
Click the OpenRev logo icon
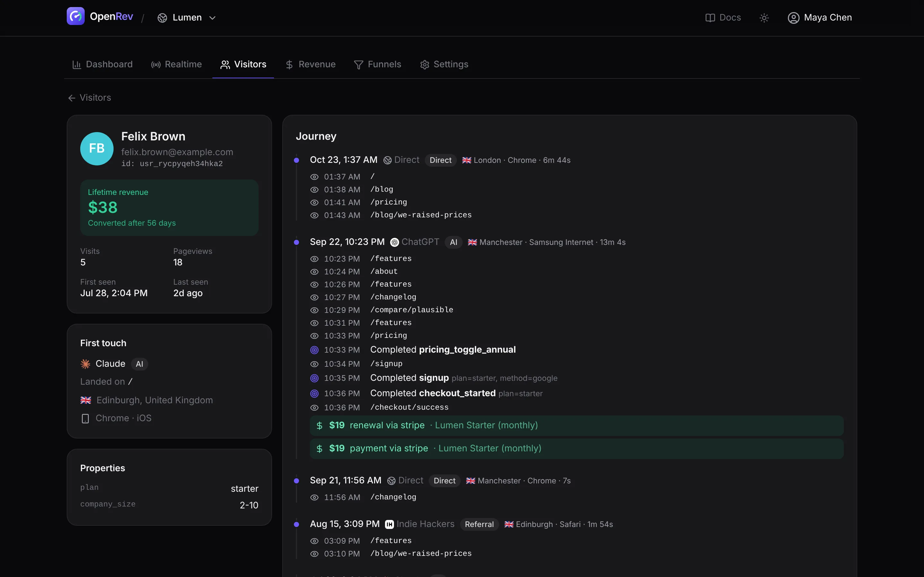(76, 16)
